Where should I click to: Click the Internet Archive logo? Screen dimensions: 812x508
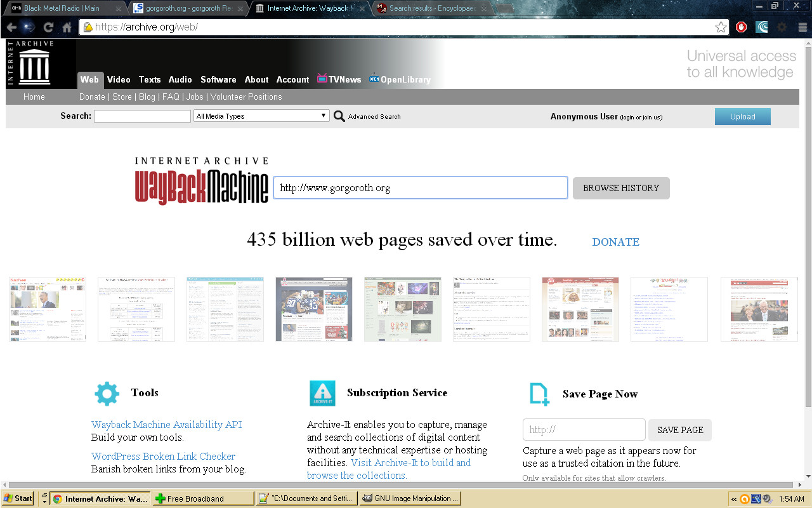coord(34,63)
